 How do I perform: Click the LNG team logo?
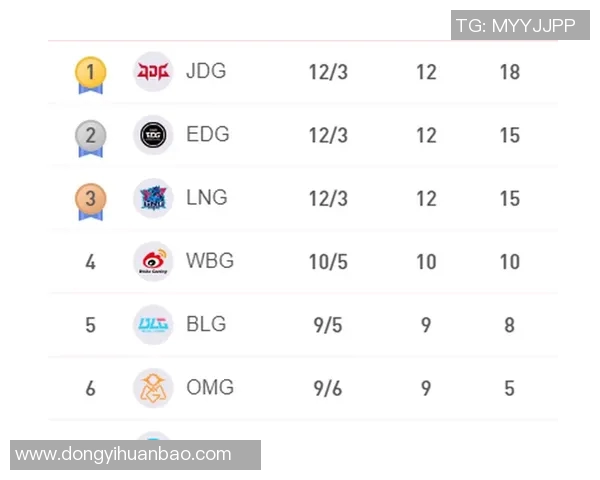click(153, 198)
